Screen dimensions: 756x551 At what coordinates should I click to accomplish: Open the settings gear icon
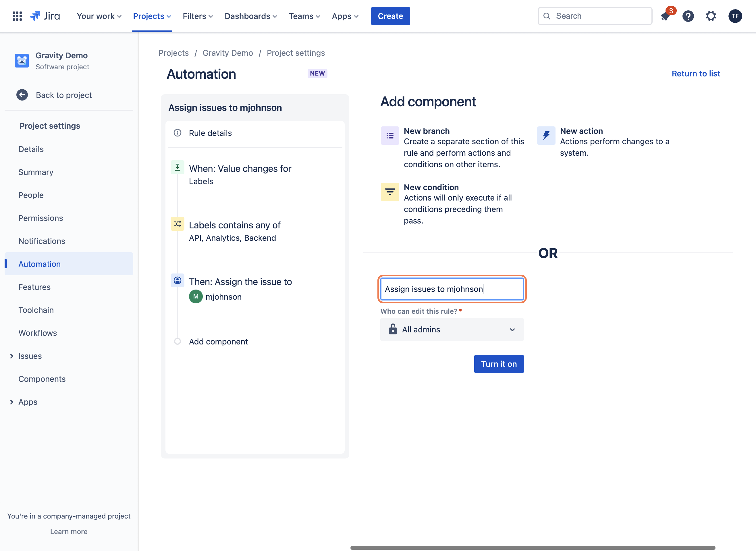[x=711, y=16]
